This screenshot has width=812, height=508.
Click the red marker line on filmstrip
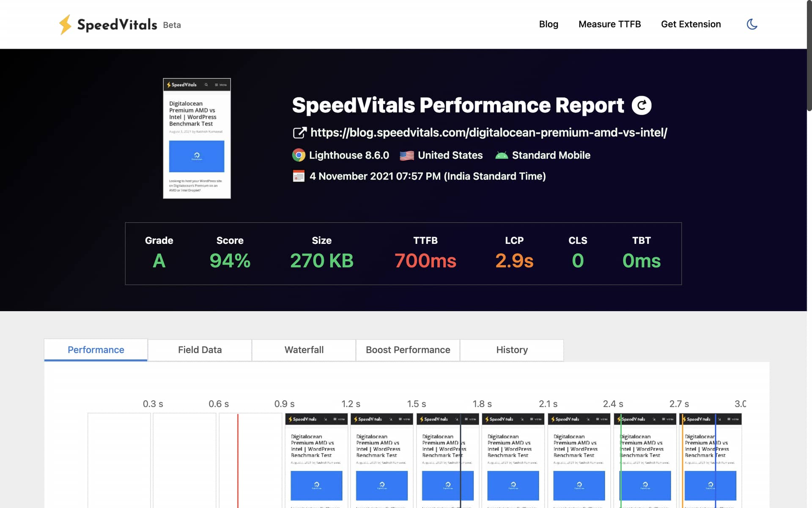(x=238, y=461)
